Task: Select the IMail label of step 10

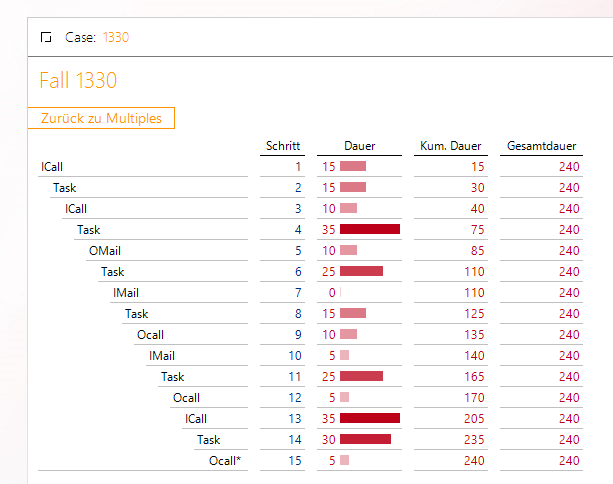Action: coord(162,356)
